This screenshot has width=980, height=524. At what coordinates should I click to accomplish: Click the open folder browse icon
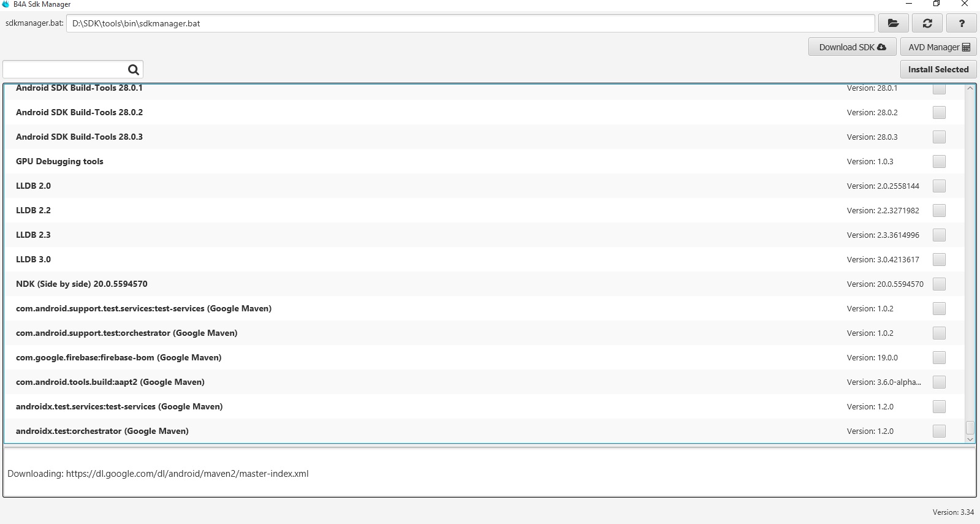pos(893,23)
